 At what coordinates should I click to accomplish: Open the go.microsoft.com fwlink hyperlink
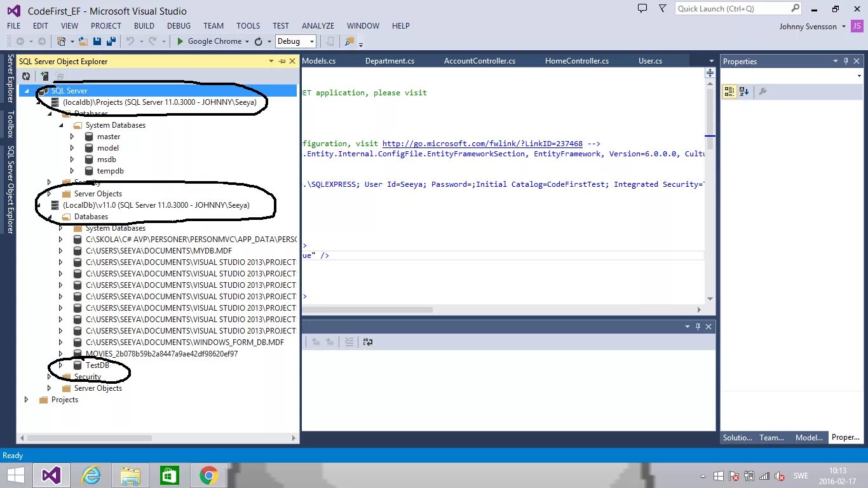click(482, 144)
